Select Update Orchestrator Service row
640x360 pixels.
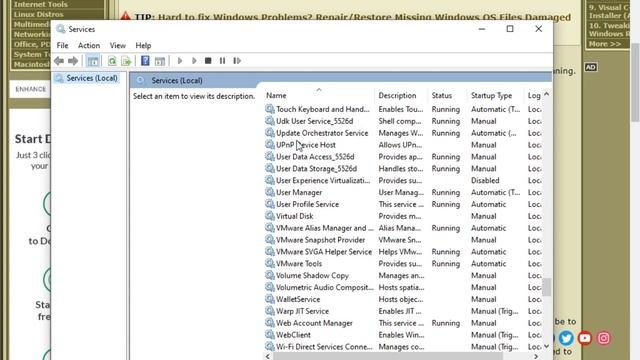pos(322,133)
